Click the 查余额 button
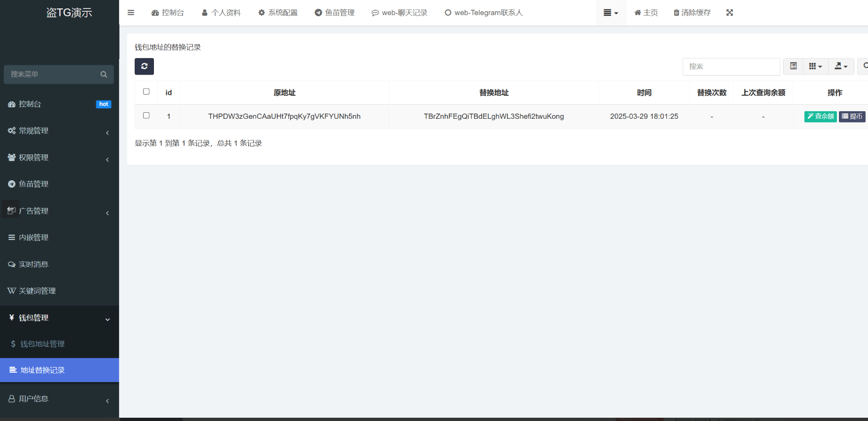The width and height of the screenshot is (868, 421). pyautogui.click(x=820, y=116)
